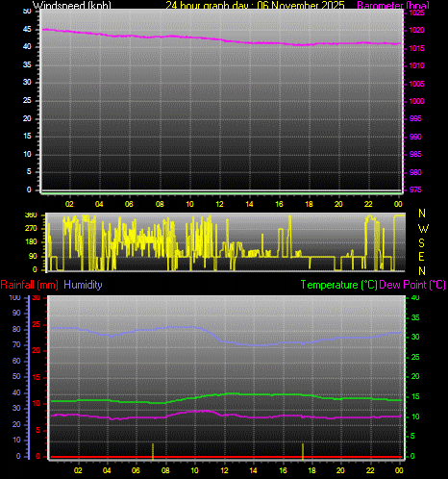Click the yellow spike near hour 17

point(303,452)
